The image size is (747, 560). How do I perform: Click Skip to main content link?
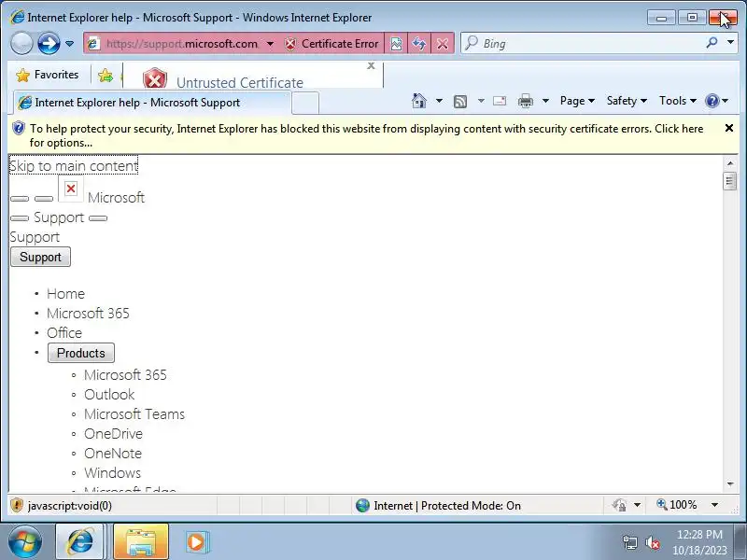tap(74, 166)
